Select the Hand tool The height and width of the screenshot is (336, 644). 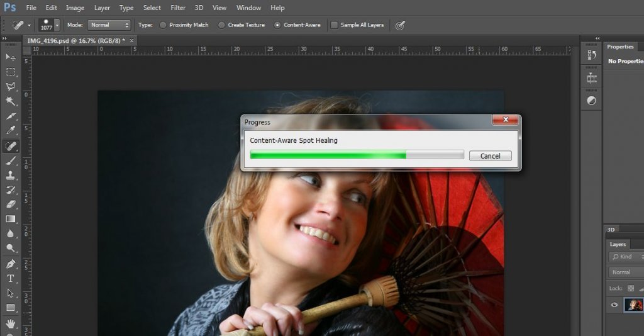pos(11,323)
